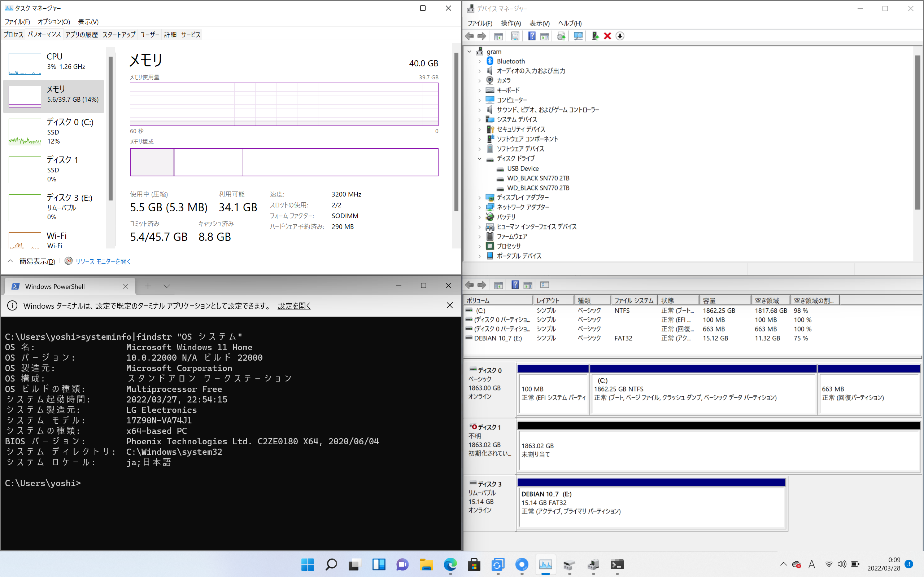Open new tab with plus icon in Terminal
This screenshot has height=577, width=924.
(148, 286)
